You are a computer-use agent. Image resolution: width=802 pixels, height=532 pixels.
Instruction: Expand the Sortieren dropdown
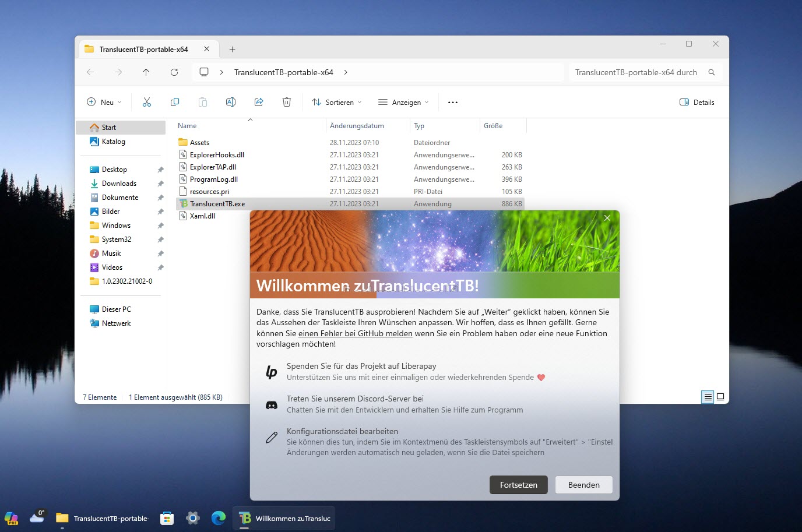pos(337,102)
